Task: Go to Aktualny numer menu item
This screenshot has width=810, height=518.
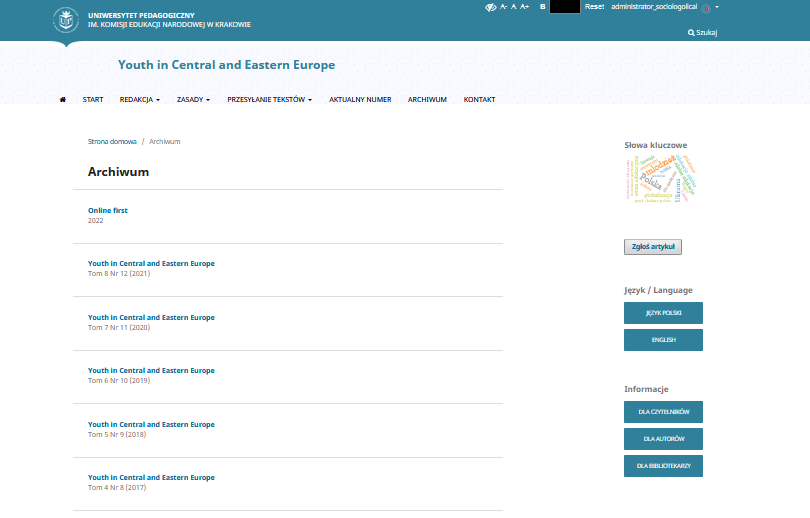Action: 360,100
